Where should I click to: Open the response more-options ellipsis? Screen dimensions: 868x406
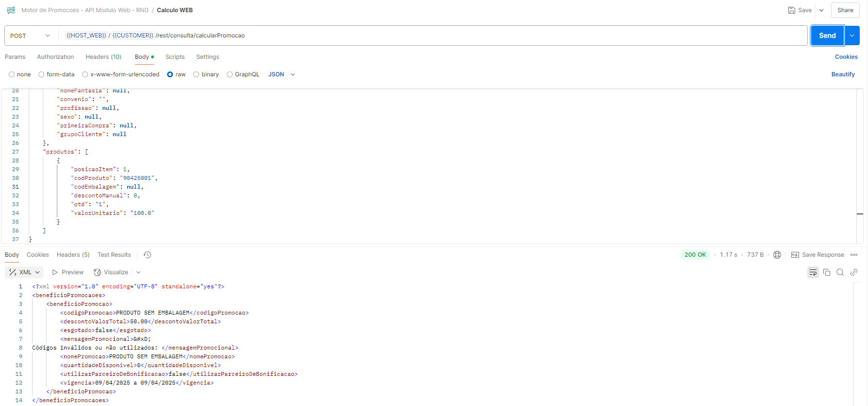(x=854, y=255)
